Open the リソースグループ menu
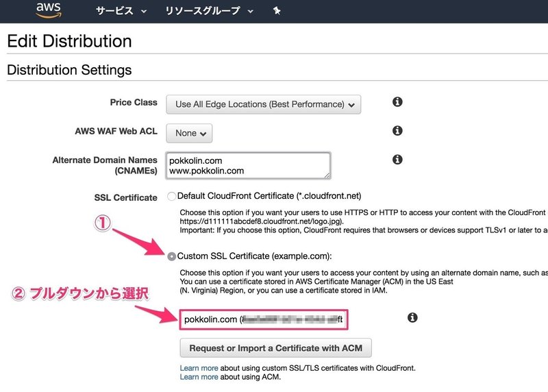This screenshot has width=548, height=392. coord(208,11)
